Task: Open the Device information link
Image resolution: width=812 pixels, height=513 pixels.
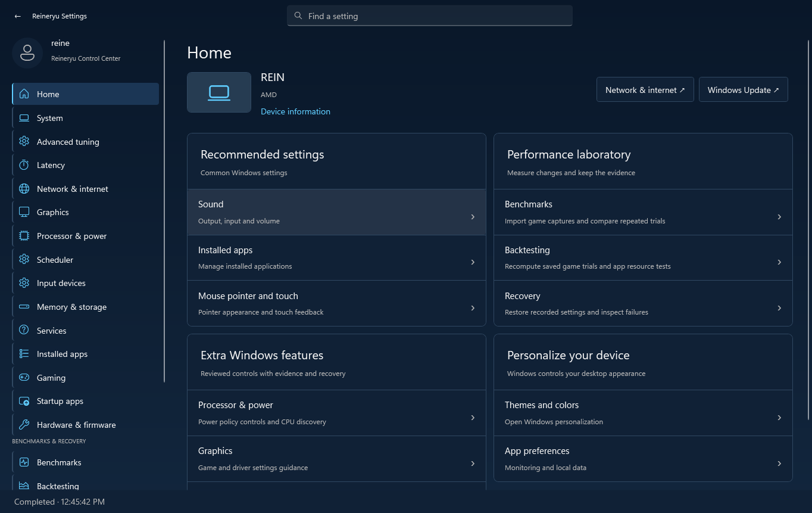Action: click(x=295, y=111)
